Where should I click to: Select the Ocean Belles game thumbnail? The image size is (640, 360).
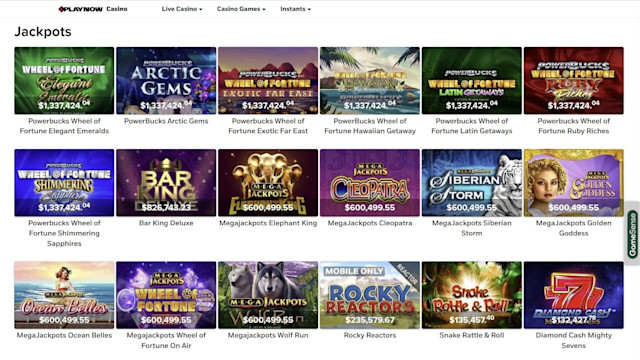(x=64, y=295)
